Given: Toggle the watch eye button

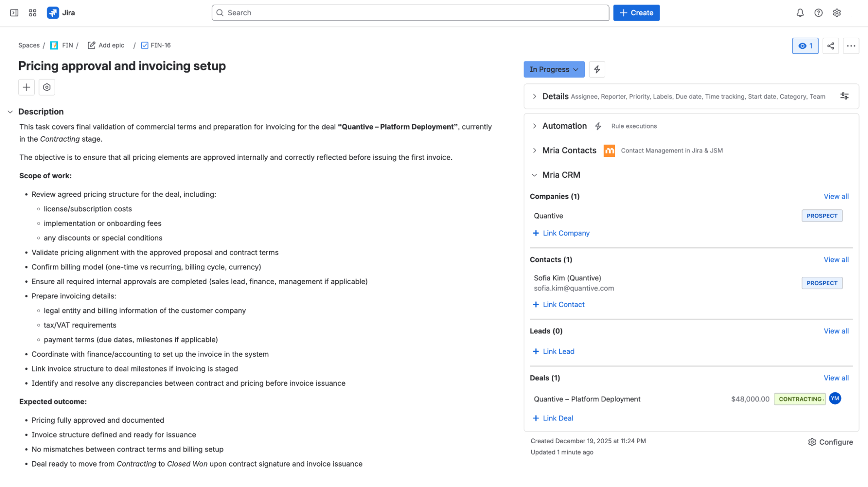Looking at the screenshot, I should click(x=805, y=46).
